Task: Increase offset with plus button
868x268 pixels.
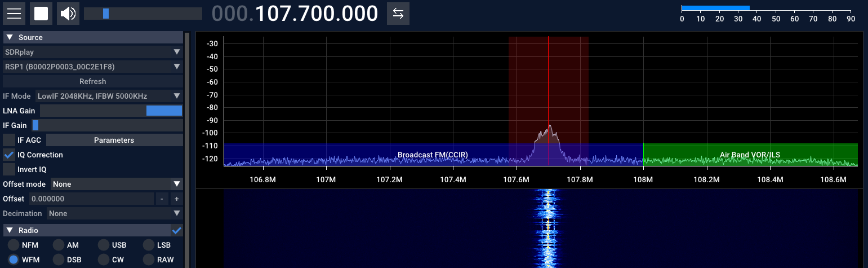Action: (x=176, y=199)
